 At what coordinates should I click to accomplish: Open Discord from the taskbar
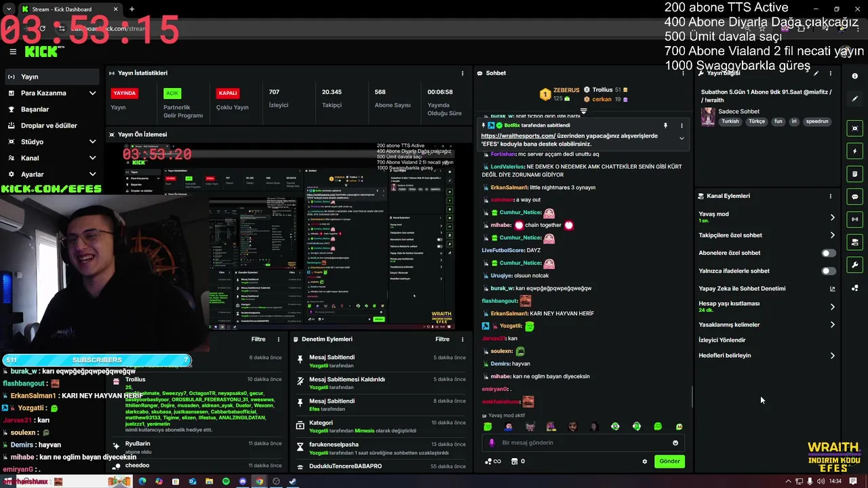point(243,481)
